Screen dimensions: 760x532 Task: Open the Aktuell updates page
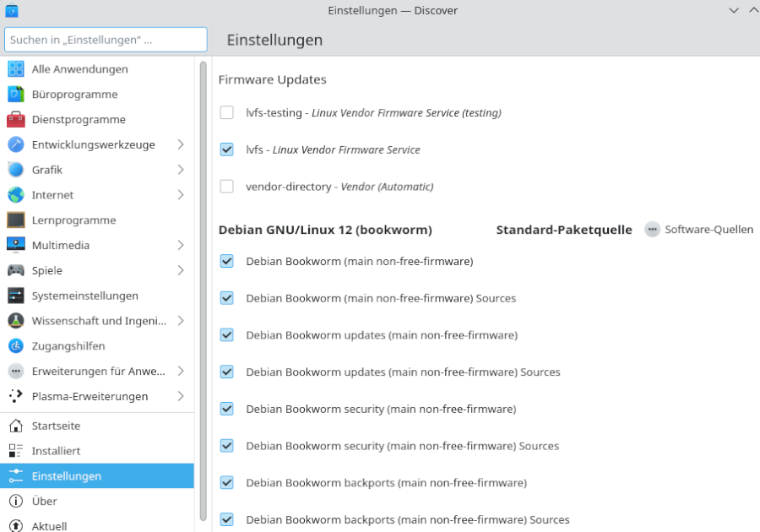97,524
